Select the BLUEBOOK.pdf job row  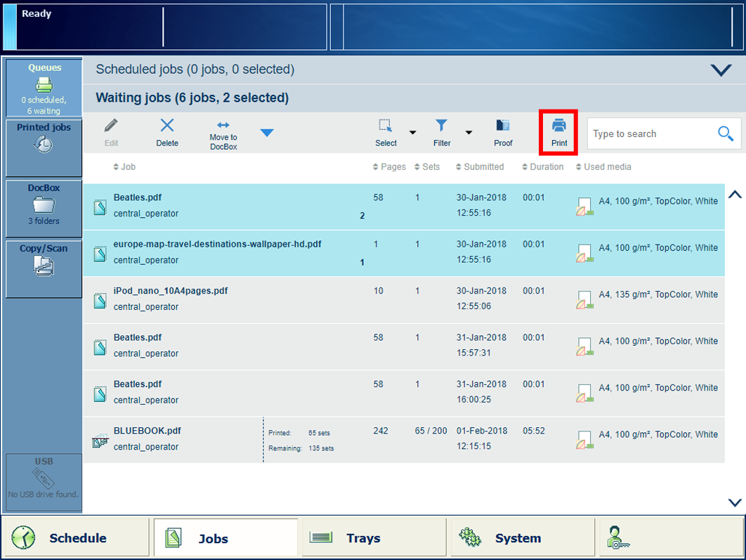coord(176,438)
